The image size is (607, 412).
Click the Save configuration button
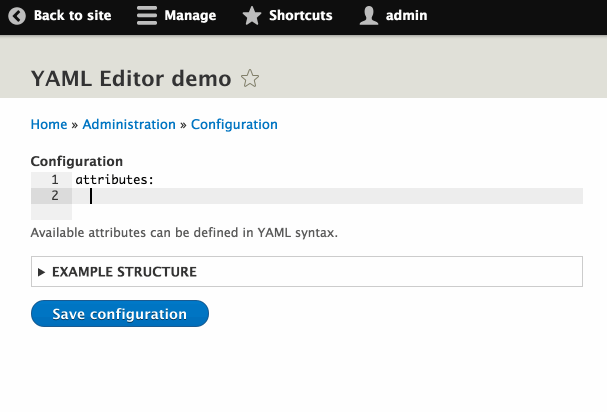coord(120,314)
